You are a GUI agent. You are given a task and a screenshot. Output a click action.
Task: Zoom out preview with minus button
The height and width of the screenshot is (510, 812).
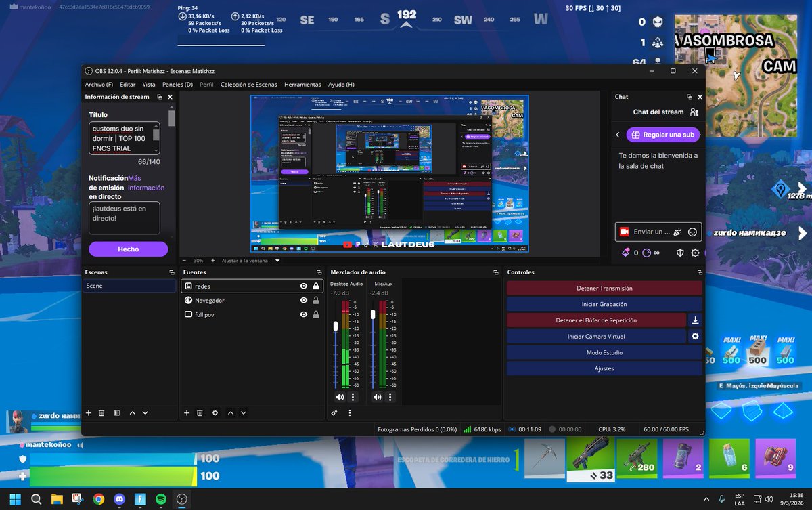click(x=184, y=260)
